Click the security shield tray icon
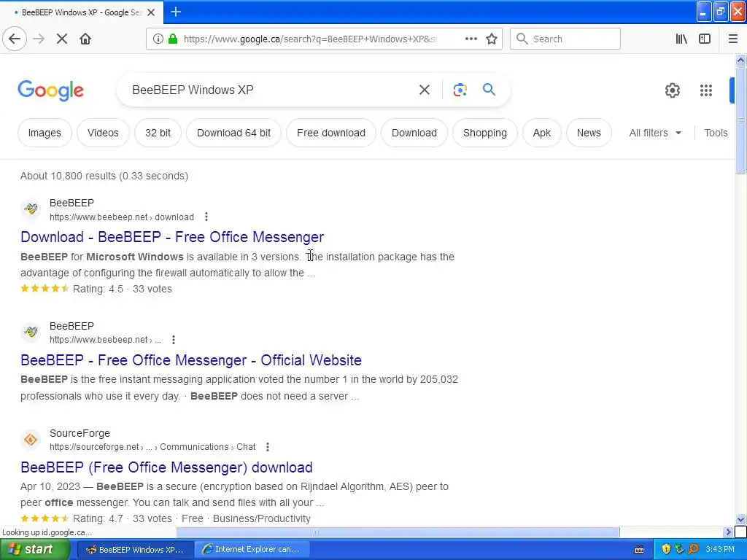The height and width of the screenshot is (560, 747). coord(666,549)
